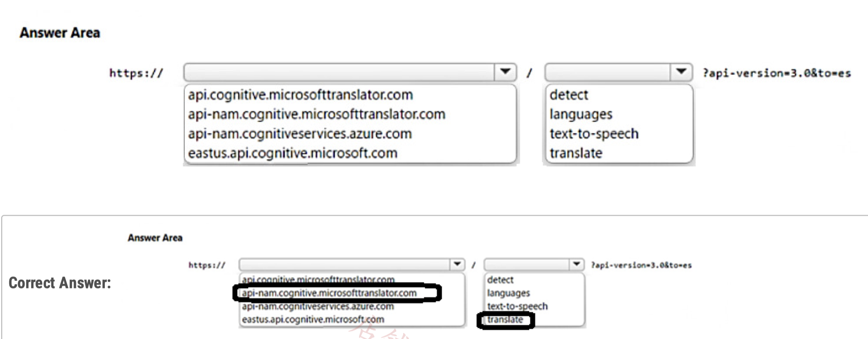The width and height of the screenshot is (868, 339).
Task: Click ?api-version text in Correct Answer section
Action: click(641, 265)
